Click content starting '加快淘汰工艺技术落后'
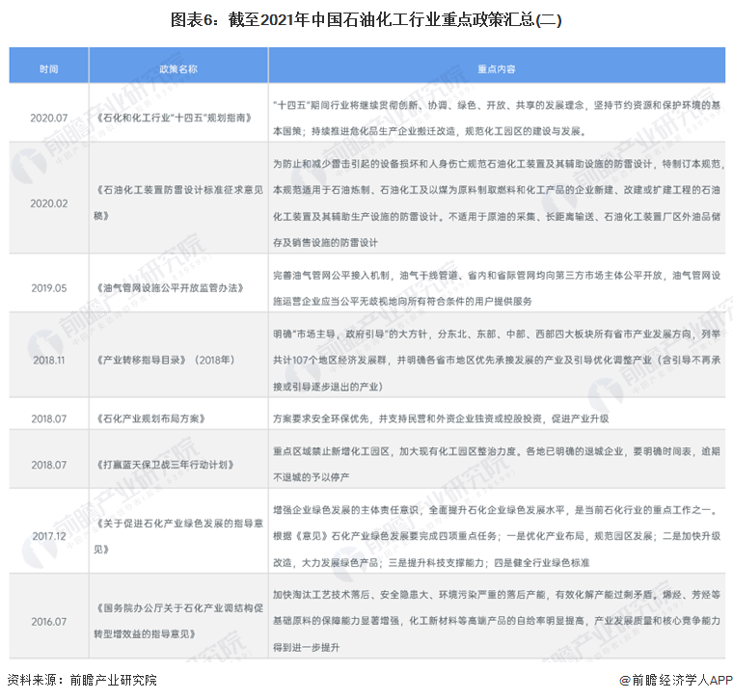The image size is (733, 700). (x=497, y=621)
